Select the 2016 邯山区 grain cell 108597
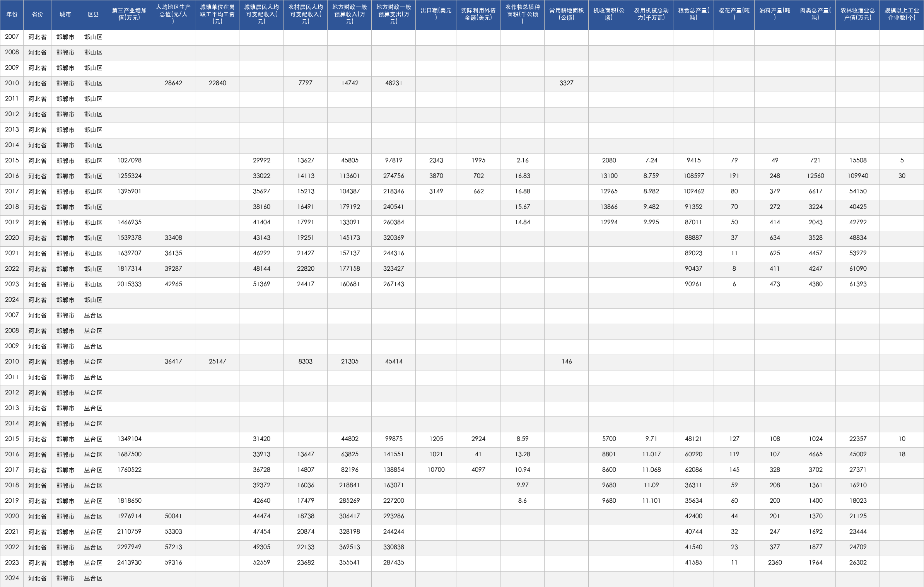Image resolution: width=924 pixels, height=587 pixels. (x=693, y=176)
